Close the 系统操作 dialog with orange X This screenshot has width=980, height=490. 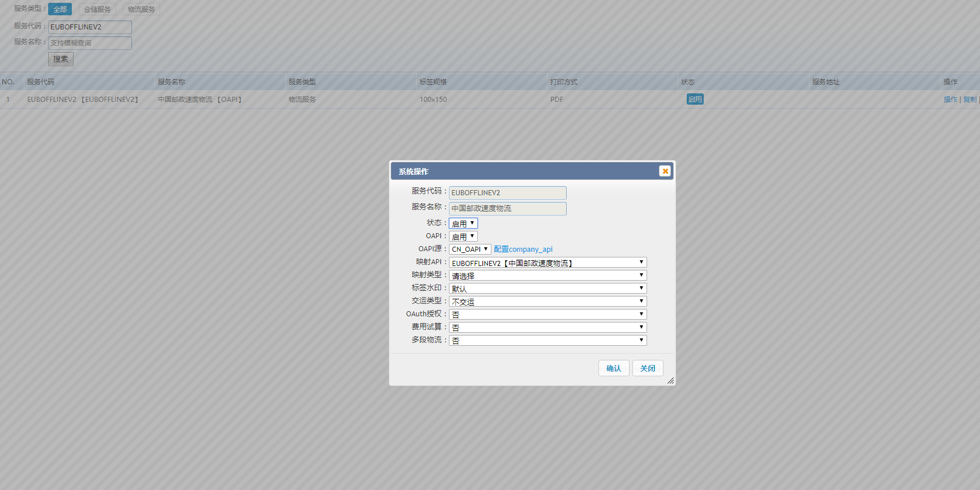tap(665, 171)
